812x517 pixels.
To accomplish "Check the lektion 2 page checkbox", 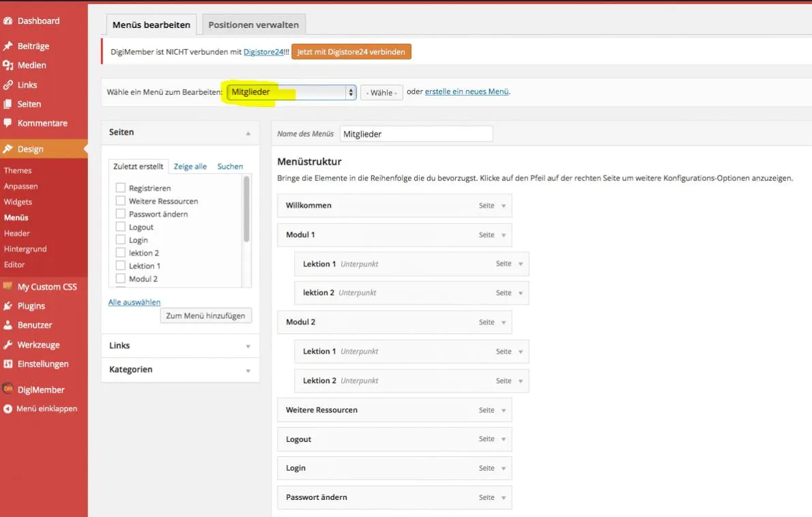I will pos(121,253).
